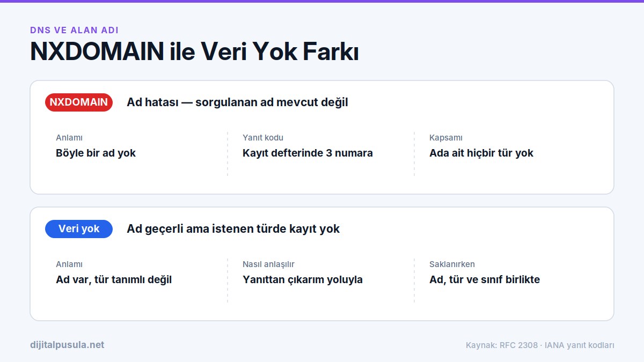
Task: Click the 'Kapsamı' label
Action: click(x=446, y=138)
